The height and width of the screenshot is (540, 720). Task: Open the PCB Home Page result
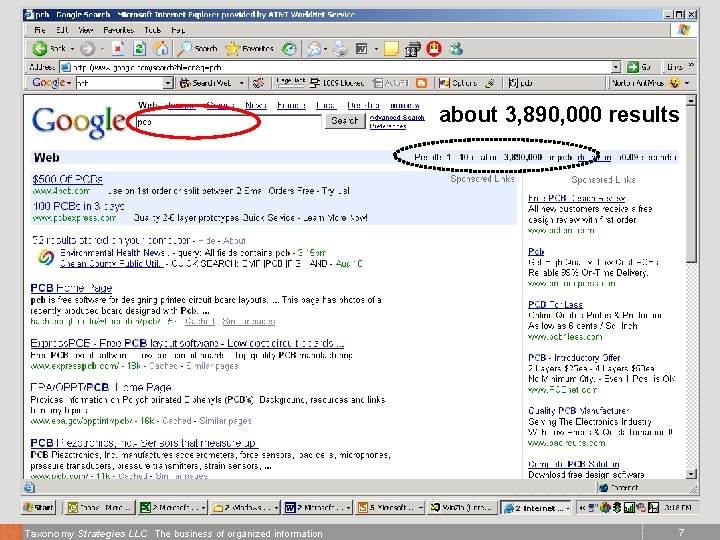click(x=71, y=288)
